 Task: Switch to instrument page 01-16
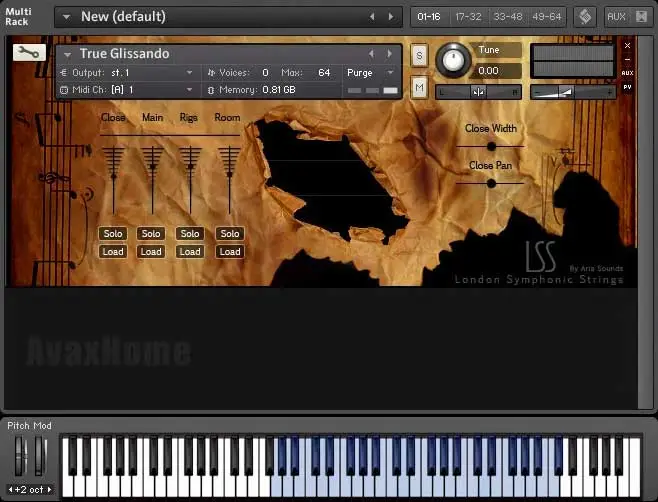pos(429,17)
